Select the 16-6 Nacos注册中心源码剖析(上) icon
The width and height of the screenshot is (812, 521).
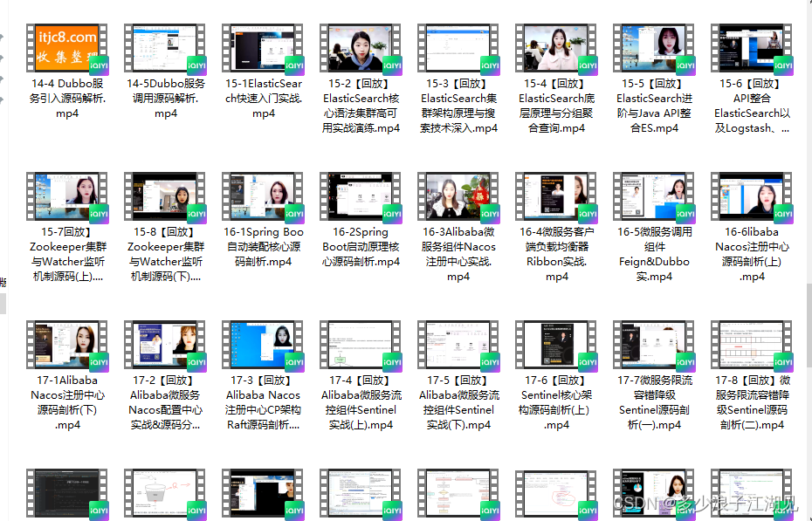[x=753, y=196]
